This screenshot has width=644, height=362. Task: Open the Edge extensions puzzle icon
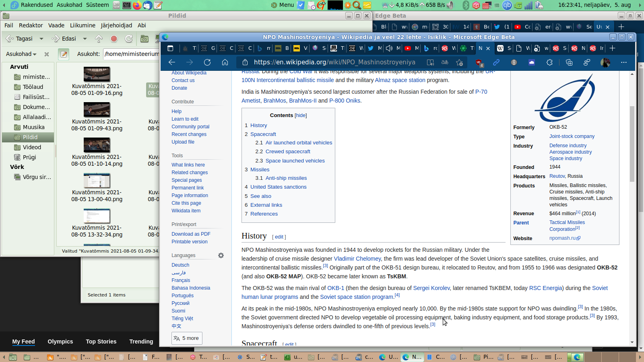click(549, 62)
